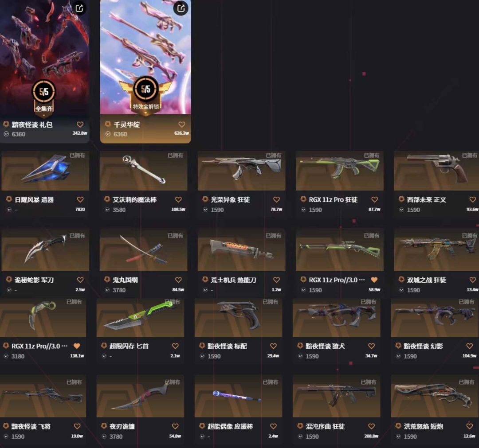Open 黯夜怪谈 幻影 item name
The image size is (479, 448).
tap(423, 346)
